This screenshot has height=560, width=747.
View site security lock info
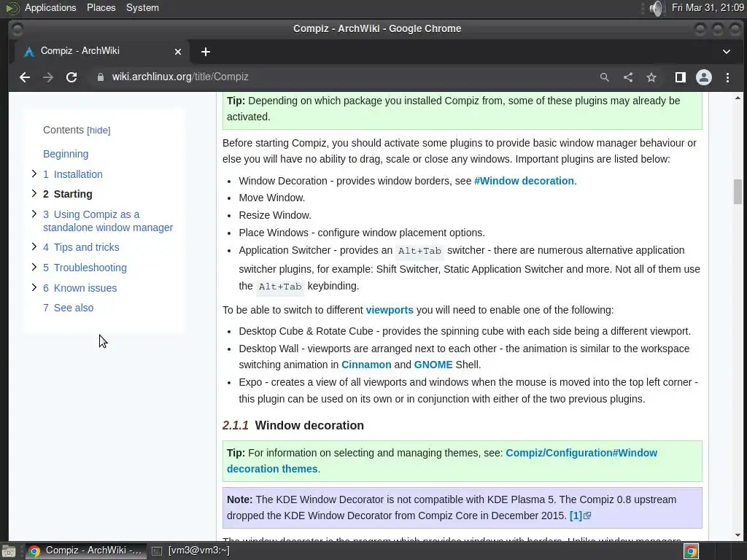click(x=100, y=77)
